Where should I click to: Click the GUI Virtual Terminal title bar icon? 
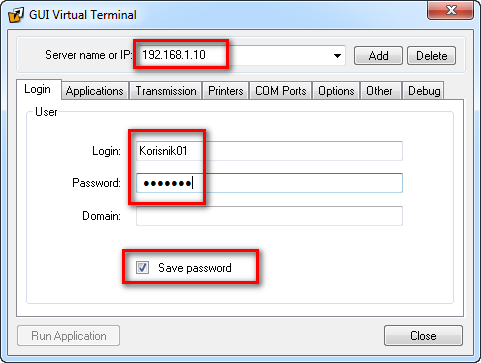pos(16,15)
